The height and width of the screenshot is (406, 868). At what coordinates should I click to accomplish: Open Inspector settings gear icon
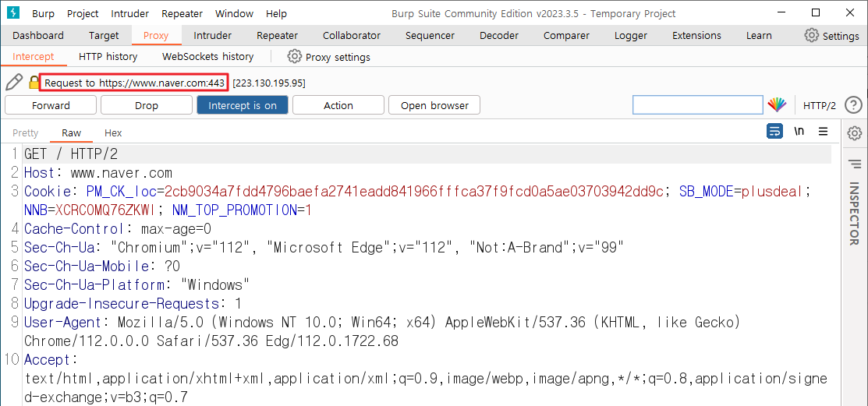tap(855, 132)
